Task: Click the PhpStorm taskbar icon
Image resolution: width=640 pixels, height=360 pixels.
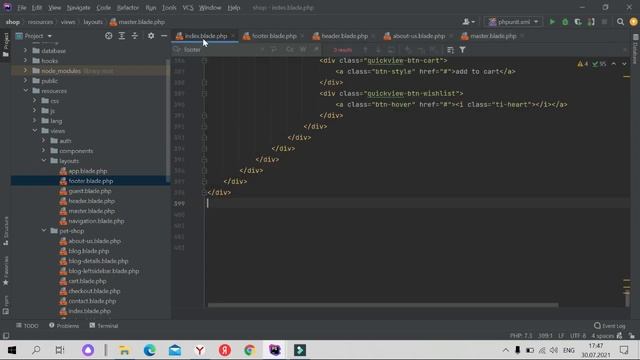Action: 275,350
